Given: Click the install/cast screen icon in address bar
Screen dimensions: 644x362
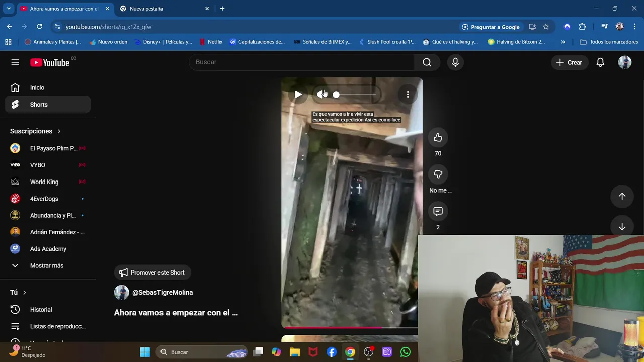Looking at the screenshot, I should pos(532,27).
